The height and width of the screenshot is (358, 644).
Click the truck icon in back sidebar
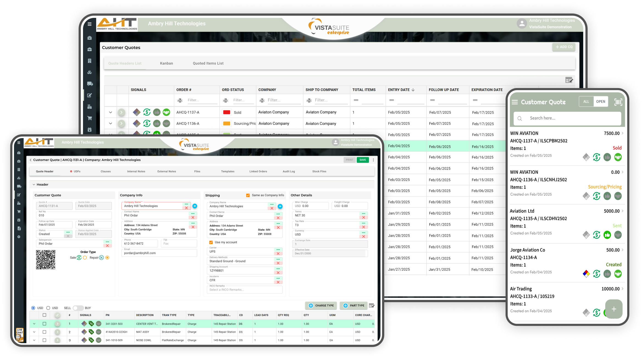90,84
